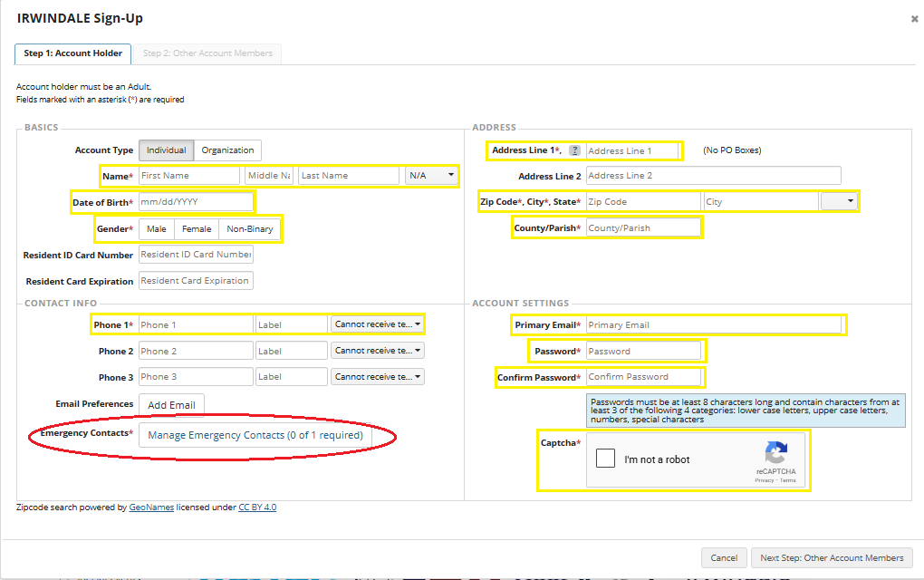Image resolution: width=924 pixels, height=580 pixels.
Task: Click Manage Emergency Contacts button
Action: point(255,435)
